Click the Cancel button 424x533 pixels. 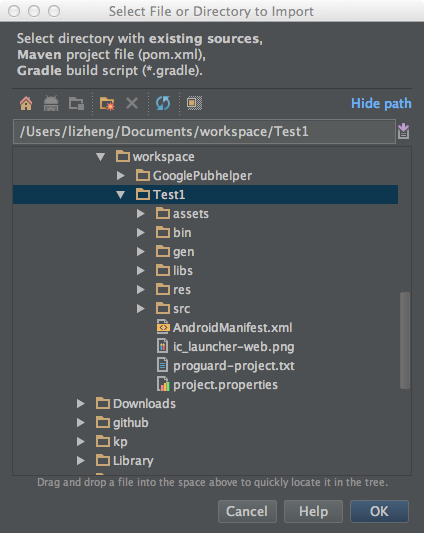point(247,511)
